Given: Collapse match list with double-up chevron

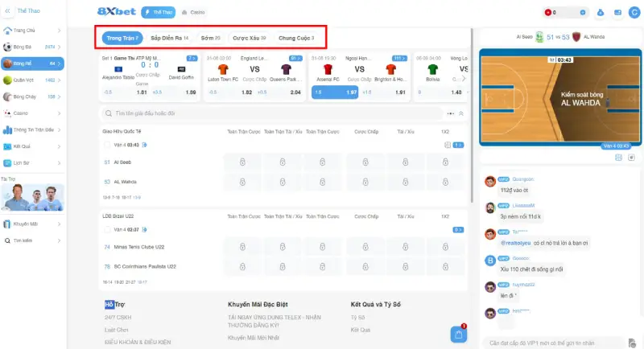Looking at the screenshot, I should 461,113.
